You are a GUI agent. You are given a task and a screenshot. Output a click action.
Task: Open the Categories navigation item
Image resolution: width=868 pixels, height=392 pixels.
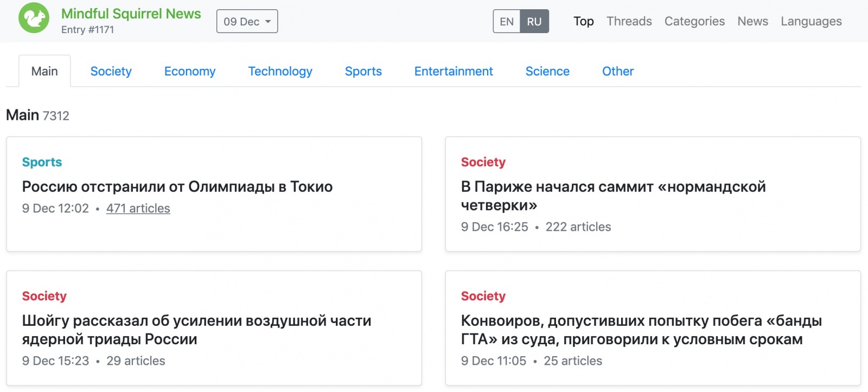pos(694,21)
